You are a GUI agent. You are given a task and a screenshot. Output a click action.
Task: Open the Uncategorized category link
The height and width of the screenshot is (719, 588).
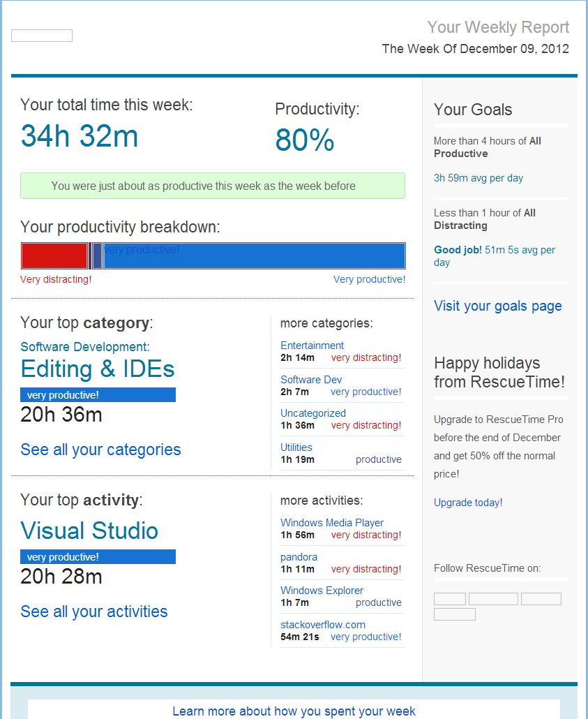pyautogui.click(x=313, y=413)
